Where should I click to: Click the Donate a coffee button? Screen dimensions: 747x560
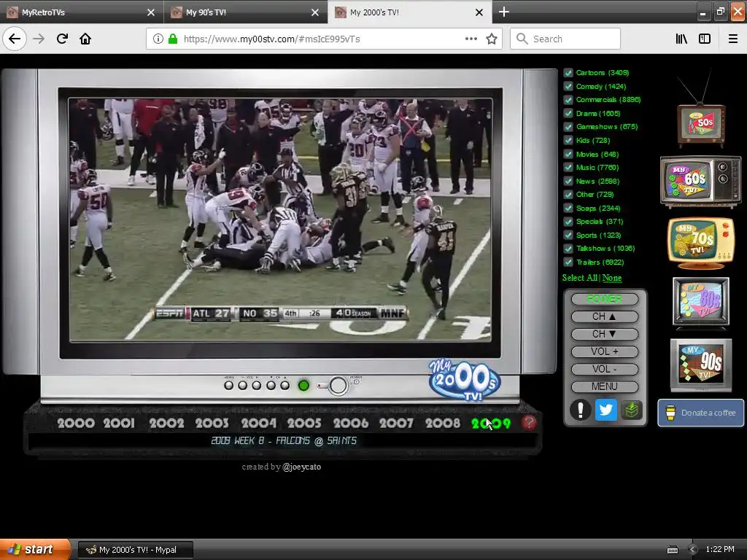[x=701, y=413]
